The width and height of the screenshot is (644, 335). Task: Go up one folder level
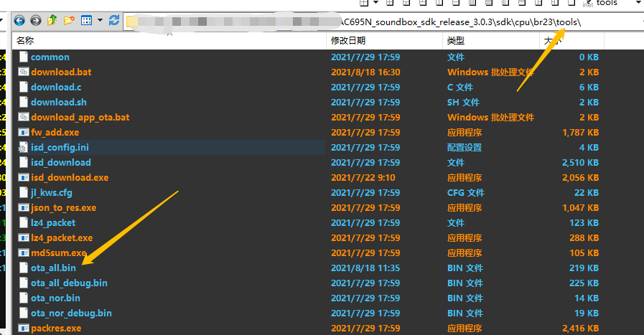tap(52, 20)
